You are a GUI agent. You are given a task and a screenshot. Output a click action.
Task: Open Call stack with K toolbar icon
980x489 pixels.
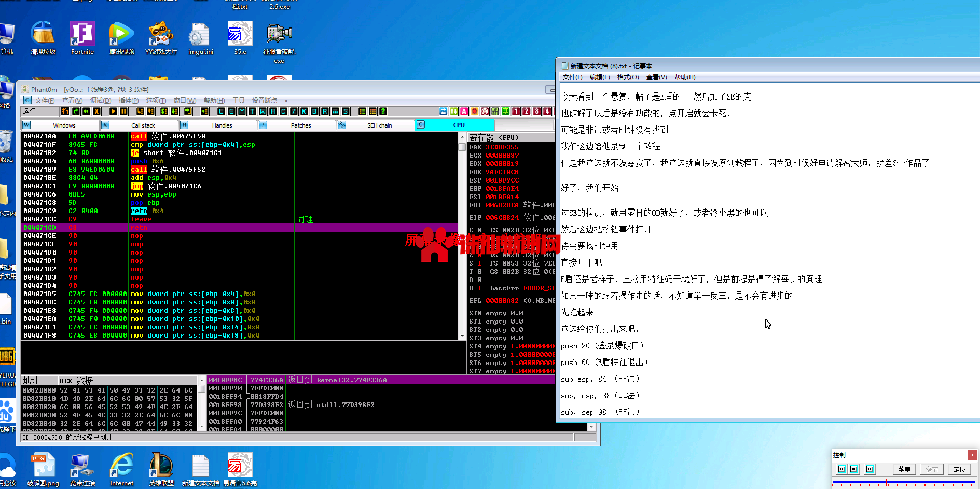(304, 111)
